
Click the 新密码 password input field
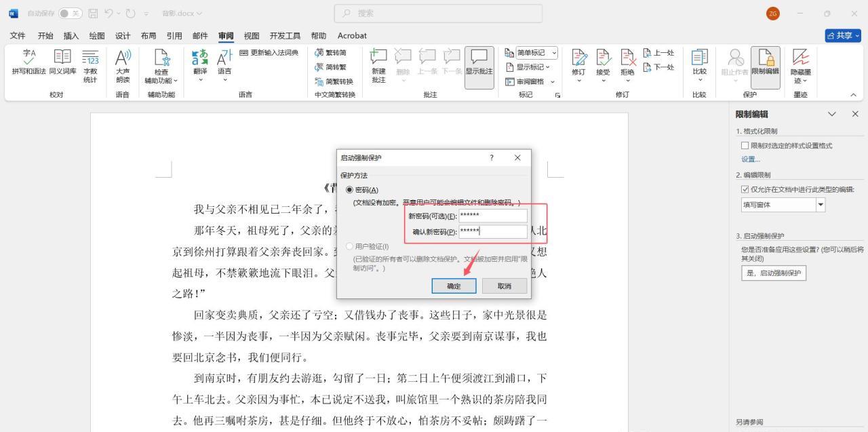tap(492, 215)
